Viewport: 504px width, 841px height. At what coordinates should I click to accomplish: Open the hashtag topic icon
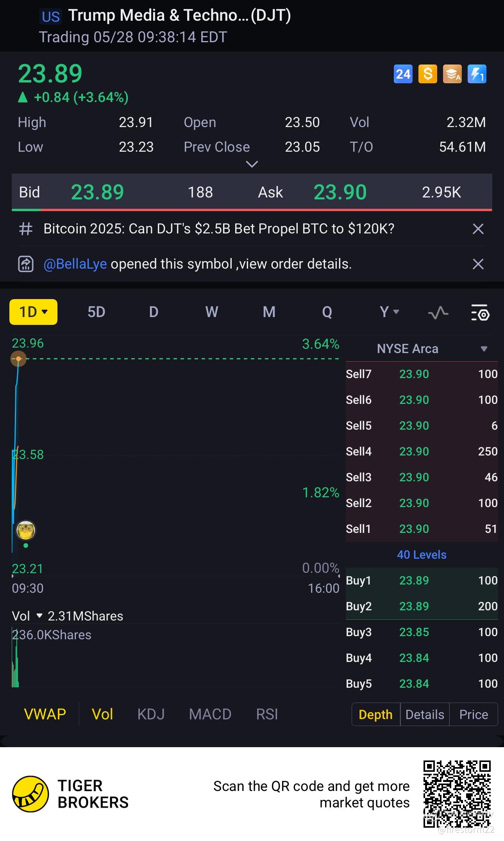pyautogui.click(x=26, y=229)
